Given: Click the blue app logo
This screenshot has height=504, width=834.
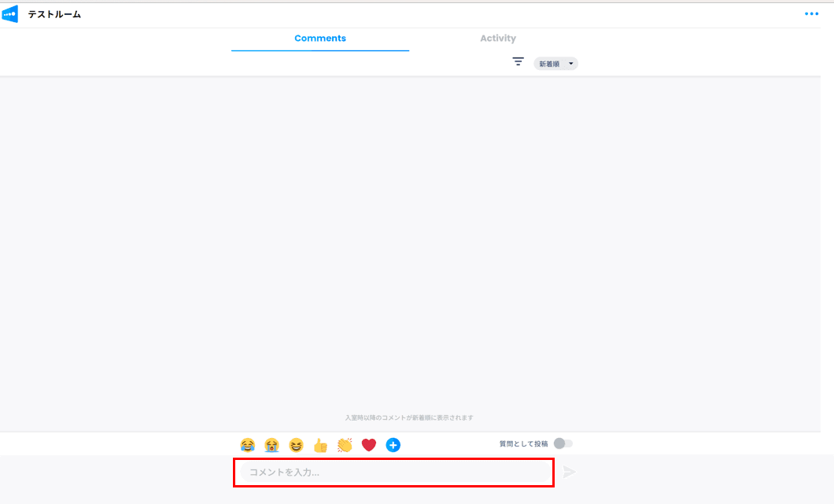Looking at the screenshot, I should (x=10, y=14).
